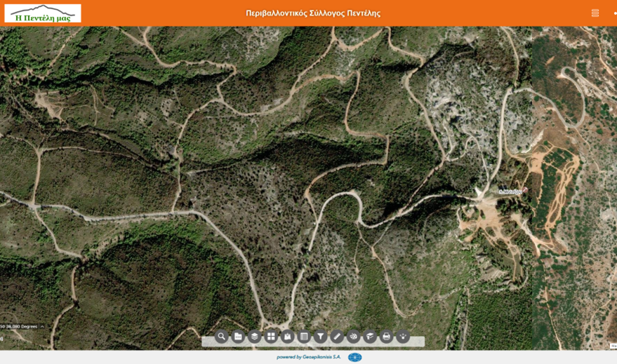617x364 pixels.
Task: Click the 'Η Πεντέλη μας' logo
Action: [43, 13]
